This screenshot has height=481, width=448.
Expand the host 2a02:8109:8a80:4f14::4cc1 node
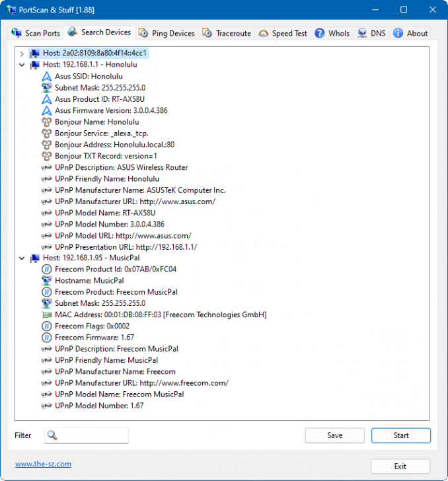point(22,54)
